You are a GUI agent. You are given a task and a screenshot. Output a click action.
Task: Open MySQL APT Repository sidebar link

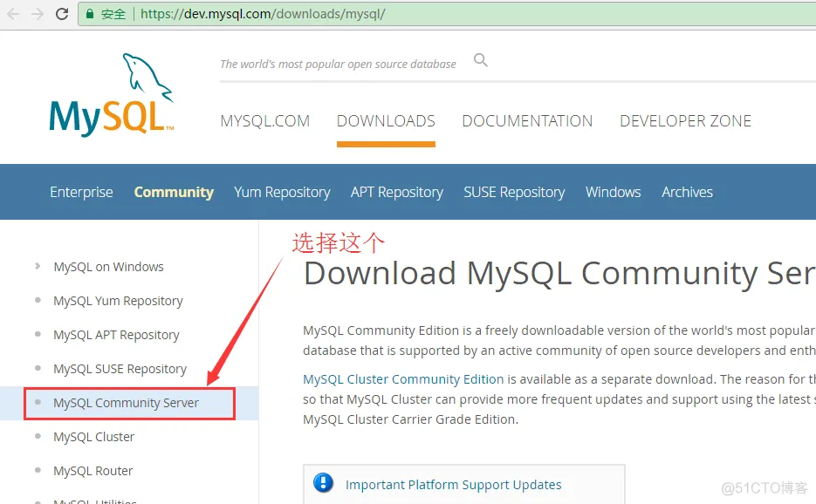pyautogui.click(x=116, y=335)
